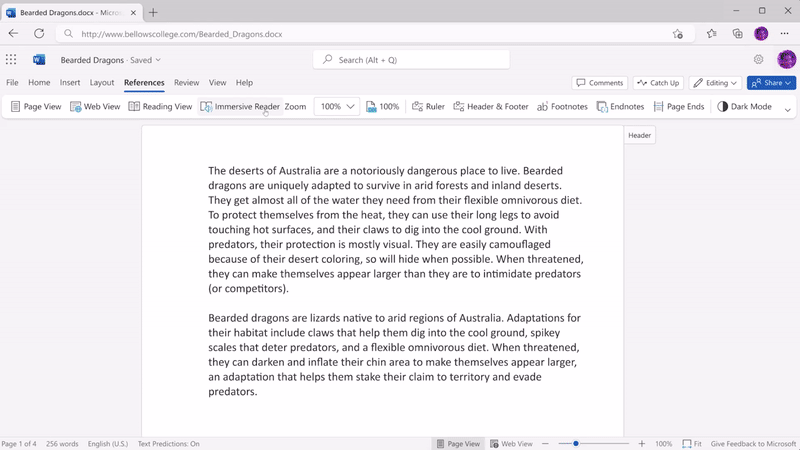Toggle the Ruler
Viewport: 800px width, 450px height.
click(428, 107)
